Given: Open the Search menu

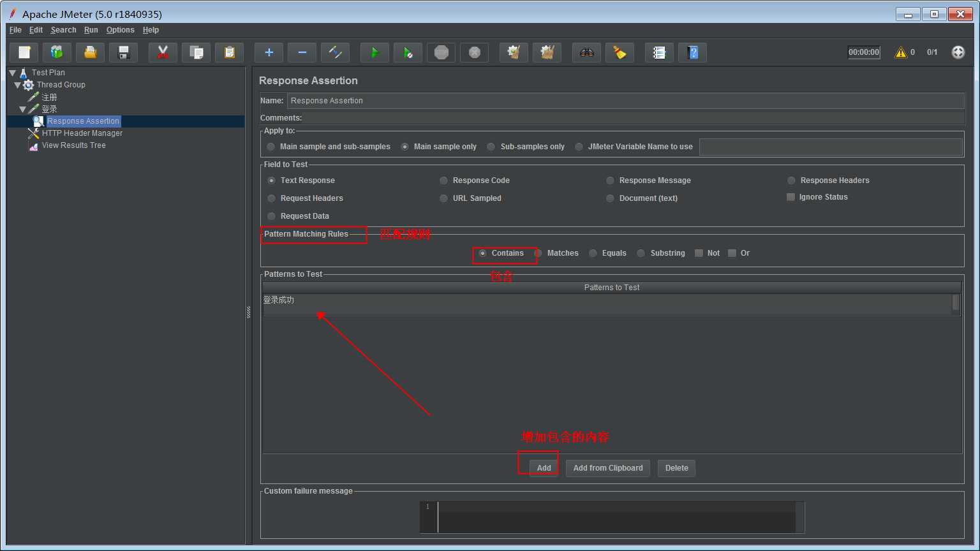Looking at the screenshot, I should (63, 30).
